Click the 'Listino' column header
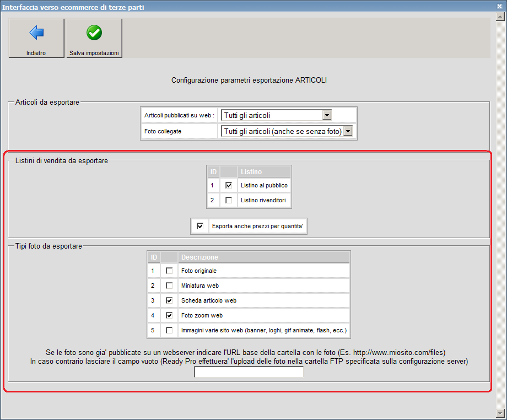Viewport: 507px width, 420px height. pos(264,171)
